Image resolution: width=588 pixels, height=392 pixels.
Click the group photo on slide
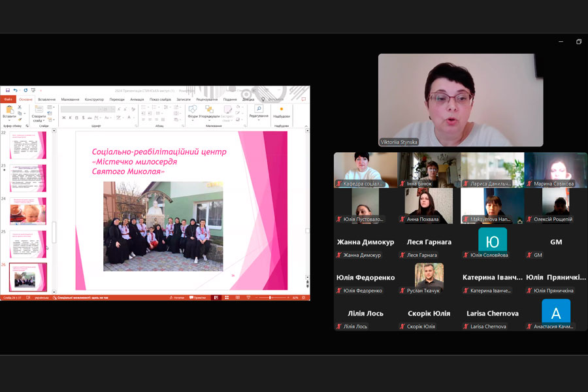click(163, 226)
